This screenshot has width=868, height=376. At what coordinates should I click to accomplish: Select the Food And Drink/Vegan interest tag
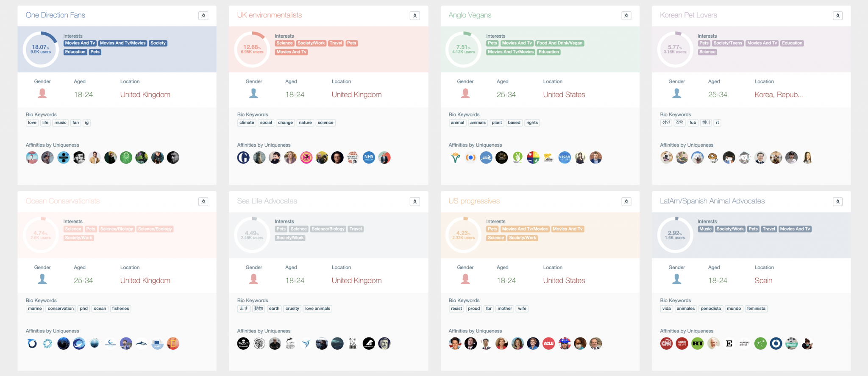[x=559, y=43]
